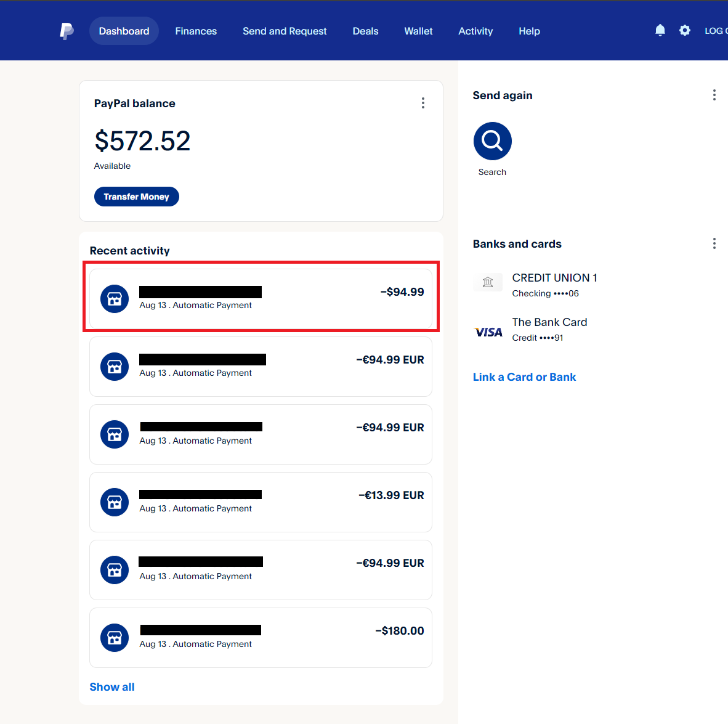Image resolution: width=728 pixels, height=724 pixels.
Task: Click the Search magnifier under Send again
Action: pyautogui.click(x=492, y=141)
